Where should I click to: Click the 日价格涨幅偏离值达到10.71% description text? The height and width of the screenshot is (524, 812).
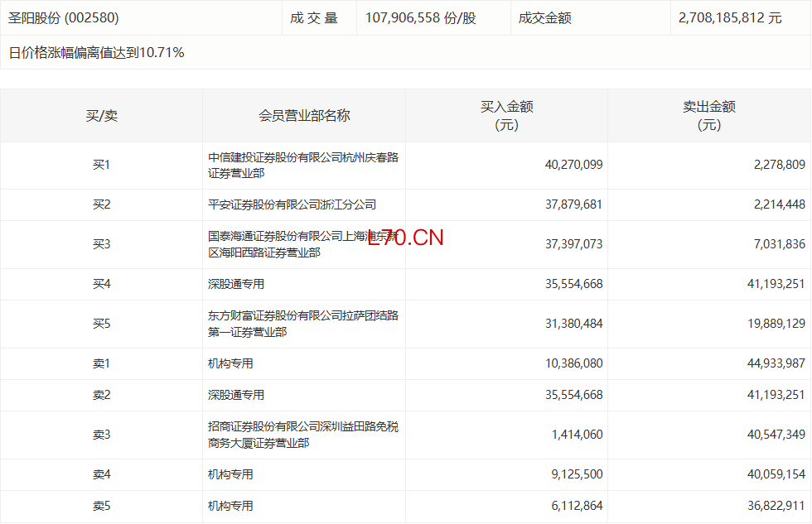(x=96, y=53)
